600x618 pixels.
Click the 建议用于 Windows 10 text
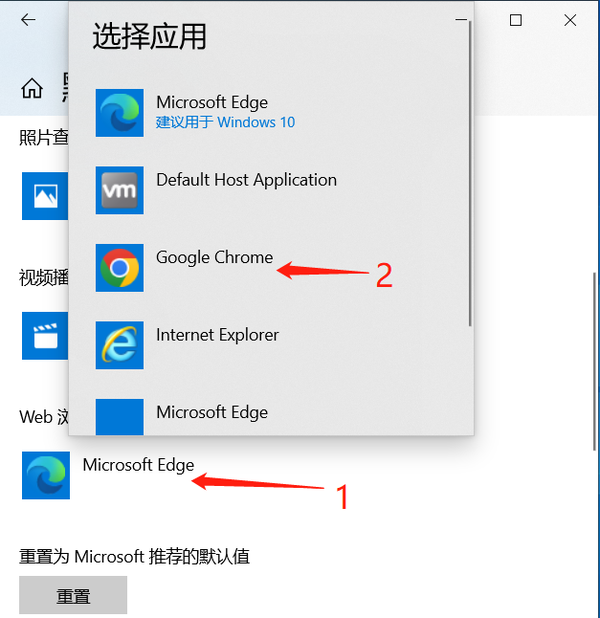[225, 122]
